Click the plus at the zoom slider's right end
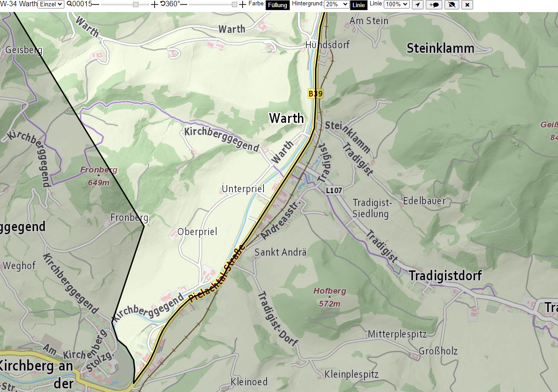Viewport: 558px width, 392px height. [154, 4]
